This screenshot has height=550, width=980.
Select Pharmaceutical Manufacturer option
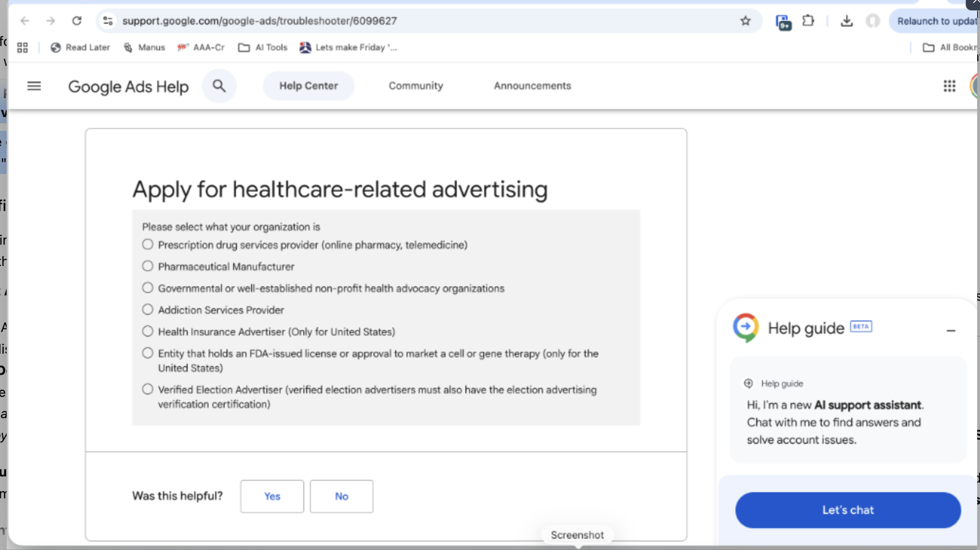148,266
